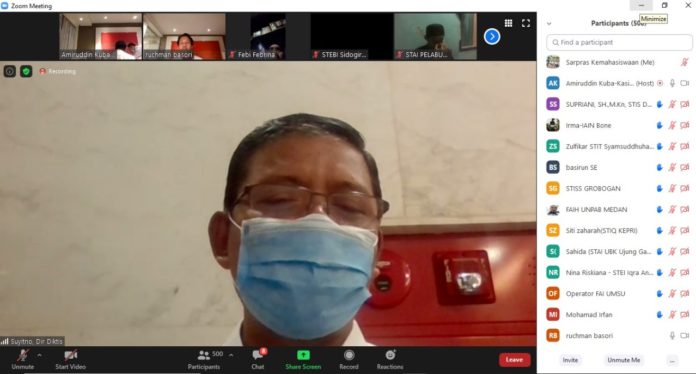
Task: Click the Find a participant search field
Action: click(619, 42)
